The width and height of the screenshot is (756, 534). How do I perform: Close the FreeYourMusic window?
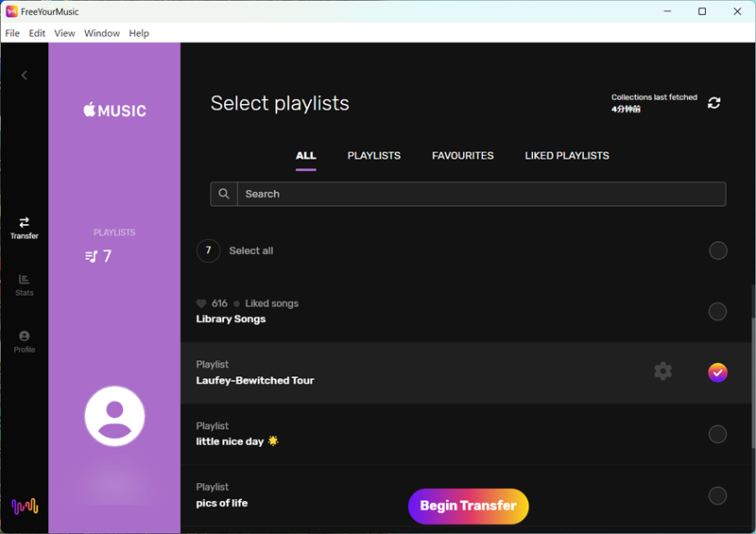[x=737, y=11]
